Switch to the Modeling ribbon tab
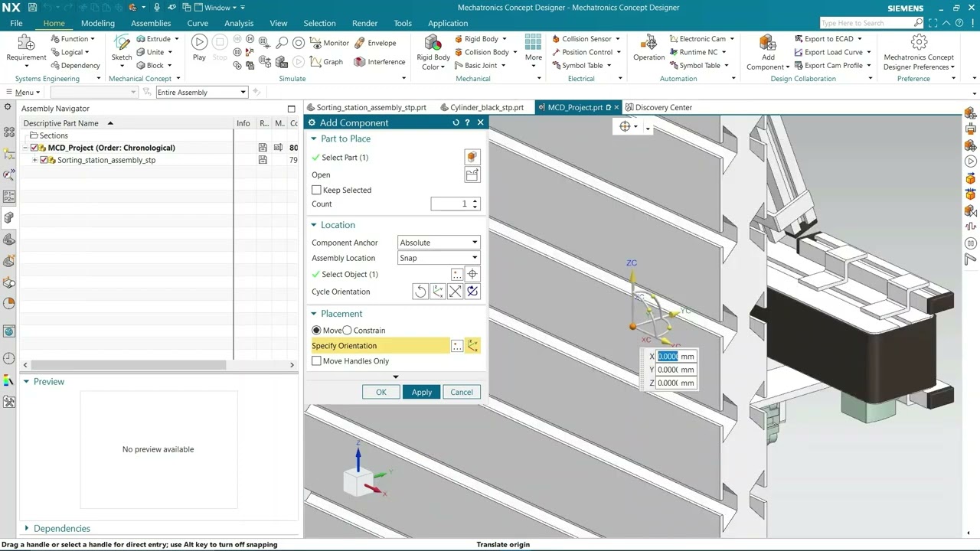The image size is (980, 551). pyautogui.click(x=98, y=23)
